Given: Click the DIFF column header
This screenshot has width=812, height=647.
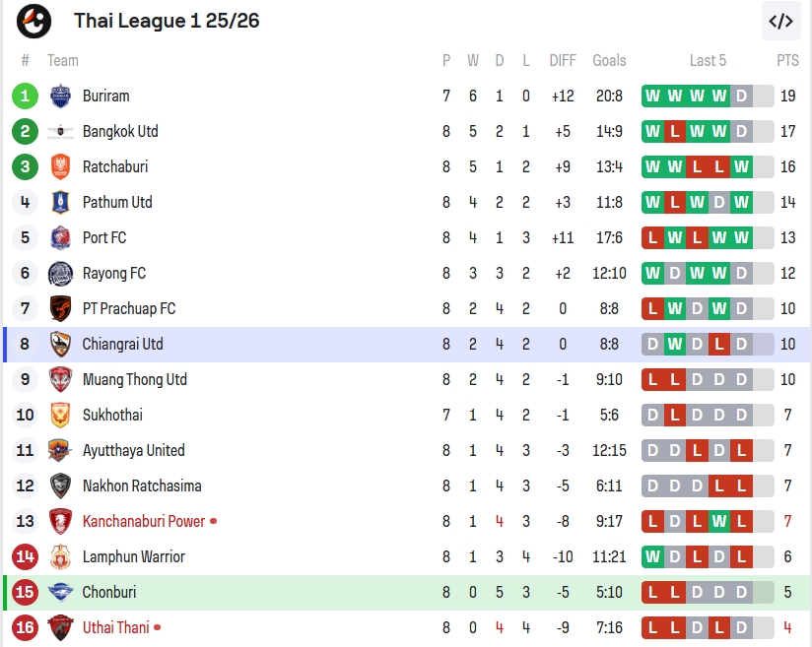Looking at the screenshot, I should (x=563, y=60).
